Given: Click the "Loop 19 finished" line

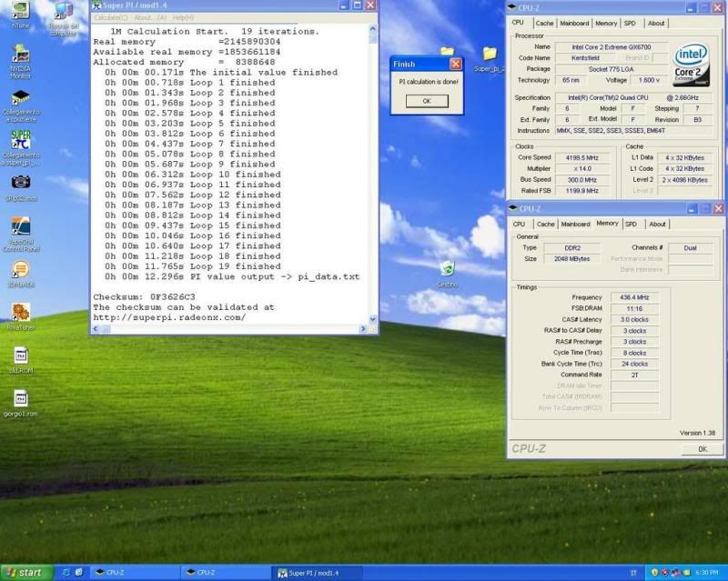Looking at the screenshot, I should click(x=192, y=266).
